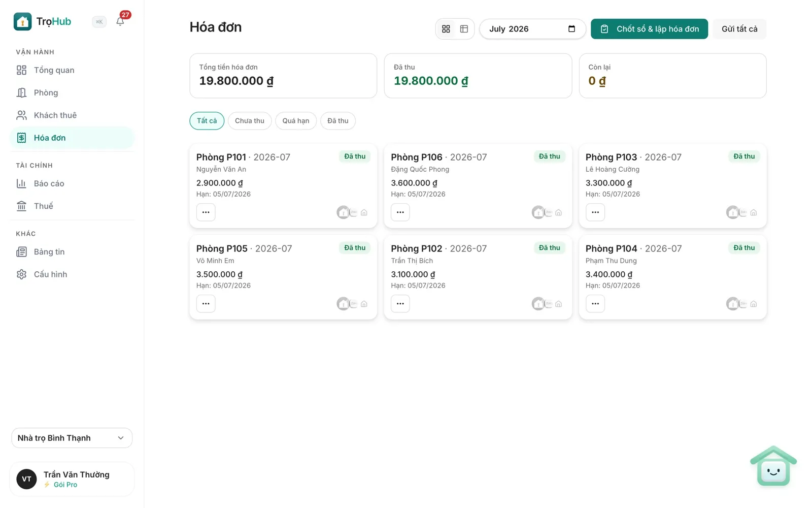This screenshot has height=508, width=812.
Task: Click the Còn lại summary card
Action: [672, 76]
